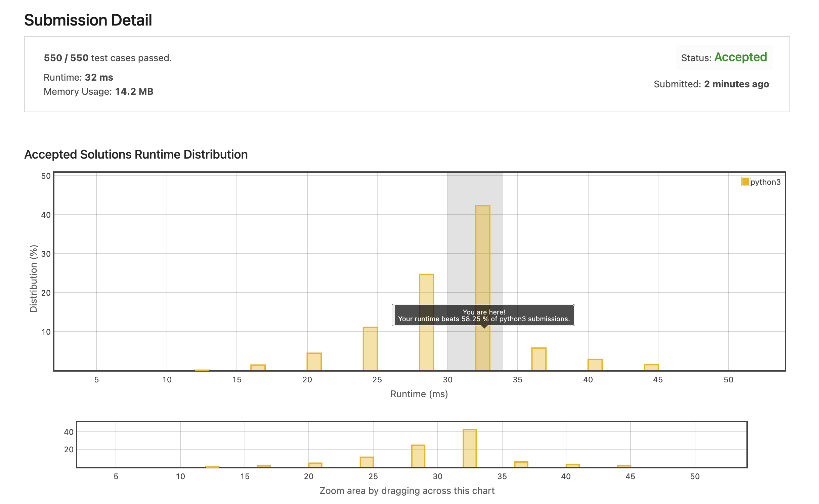This screenshot has width=819, height=504.
Task: Click the 36 ms bar in overview chart
Action: (521, 464)
